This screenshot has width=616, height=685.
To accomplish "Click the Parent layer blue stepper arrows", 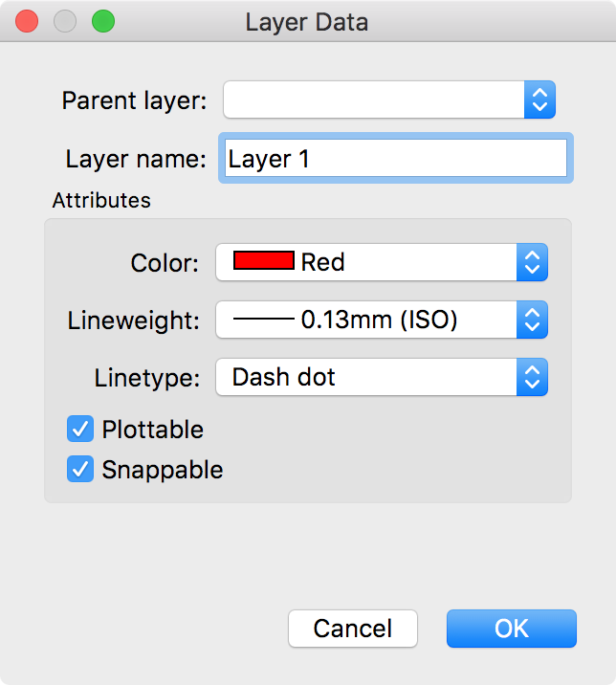I will coord(539,99).
